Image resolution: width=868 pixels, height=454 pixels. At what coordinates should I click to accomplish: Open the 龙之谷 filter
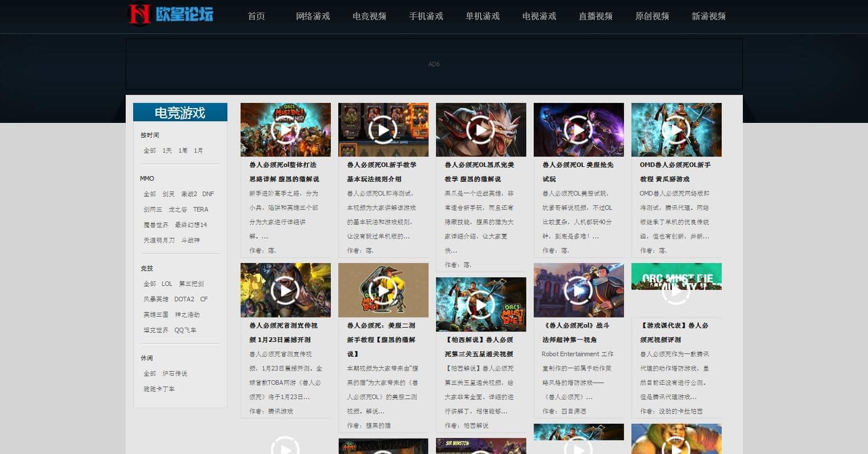[178, 209]
